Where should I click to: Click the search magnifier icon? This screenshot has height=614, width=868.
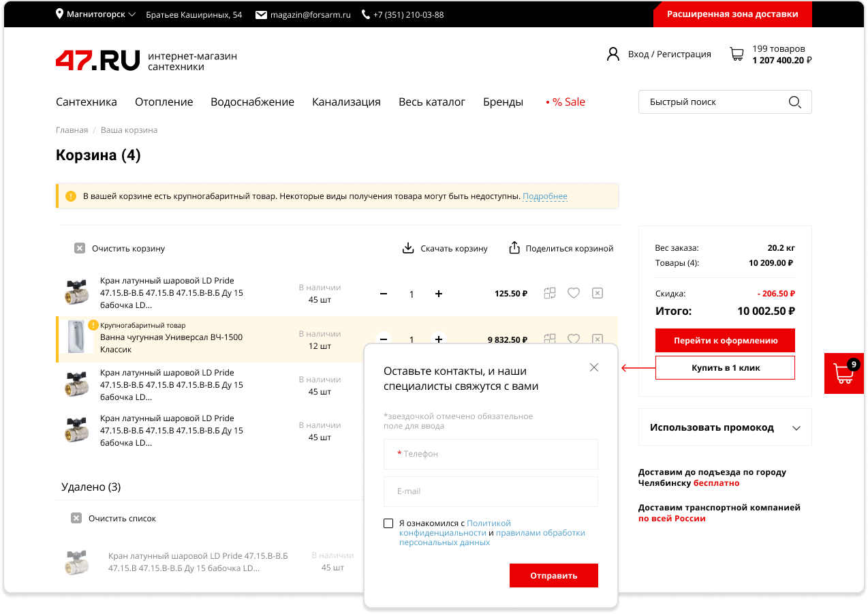tap(794, 102)
